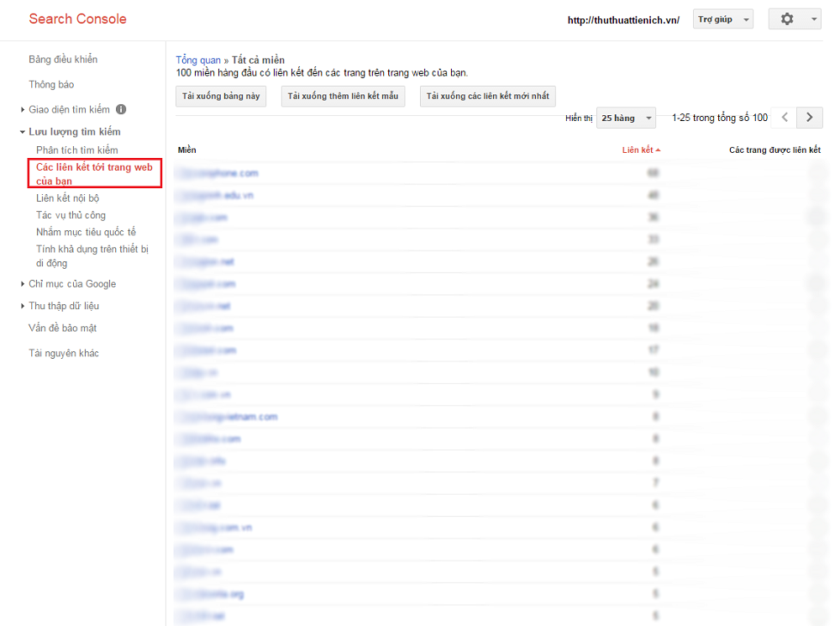
Task: Open the settings gear menu
Action: coord(794,19)
